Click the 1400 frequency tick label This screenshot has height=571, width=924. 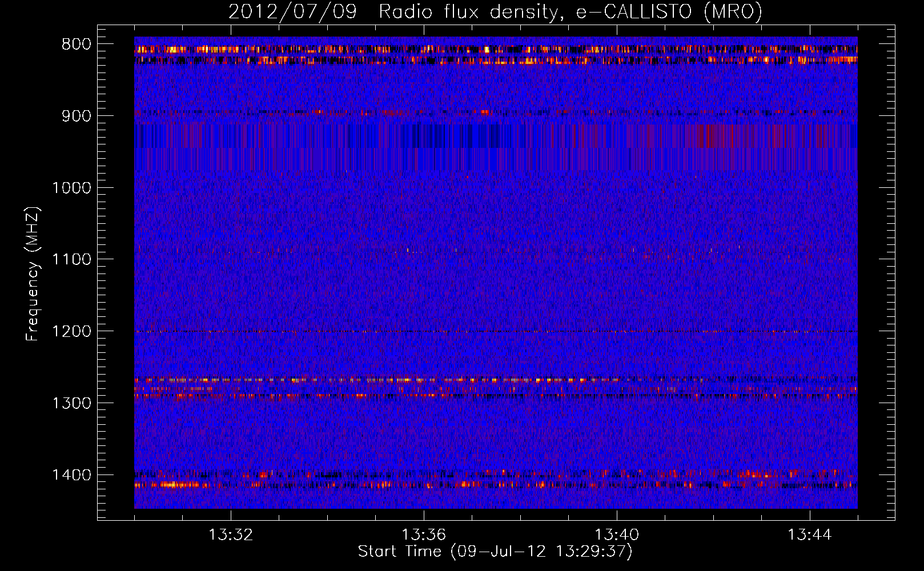72,475
